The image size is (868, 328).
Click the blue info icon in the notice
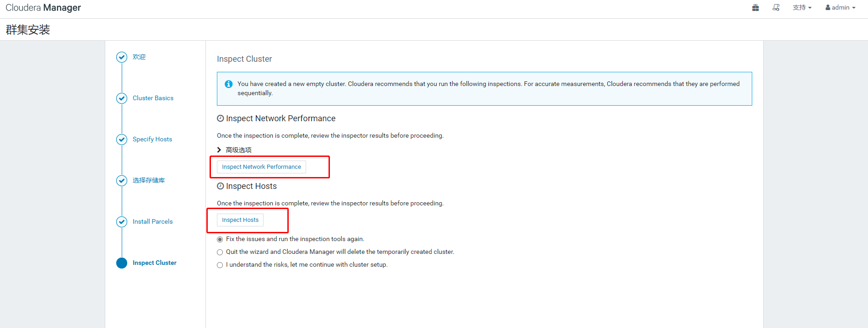click(x=229, y=84)
